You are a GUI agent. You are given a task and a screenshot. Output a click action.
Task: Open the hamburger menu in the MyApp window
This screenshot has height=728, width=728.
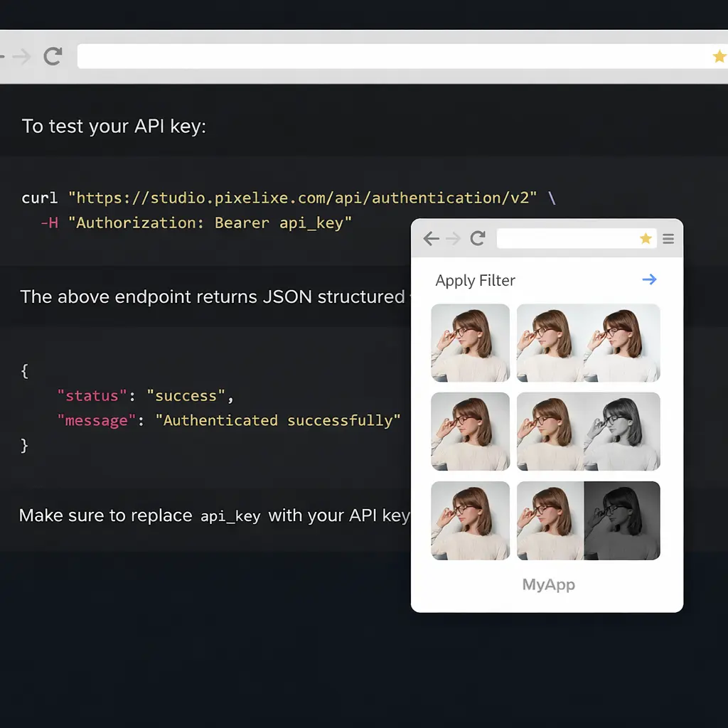[668, 239]
